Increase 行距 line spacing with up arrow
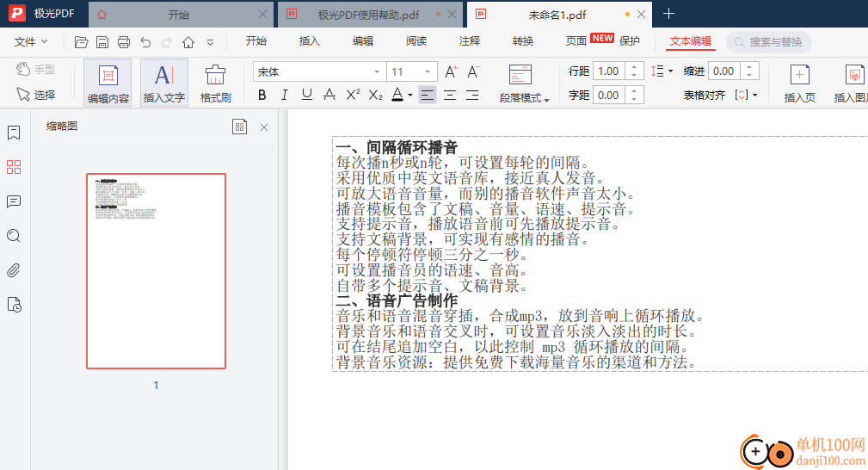Screen dimensions: 868x470 coord(634,67)
